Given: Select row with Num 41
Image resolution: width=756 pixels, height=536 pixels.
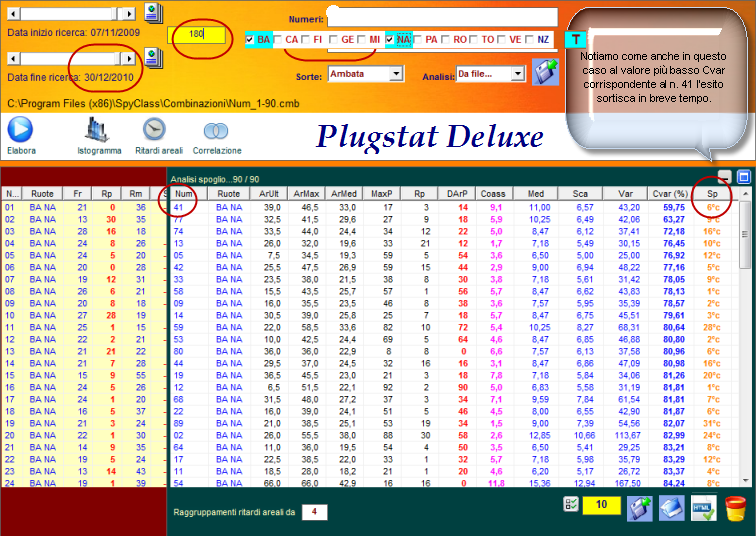Looking at the screenshot, I should [x=454, y=208].
